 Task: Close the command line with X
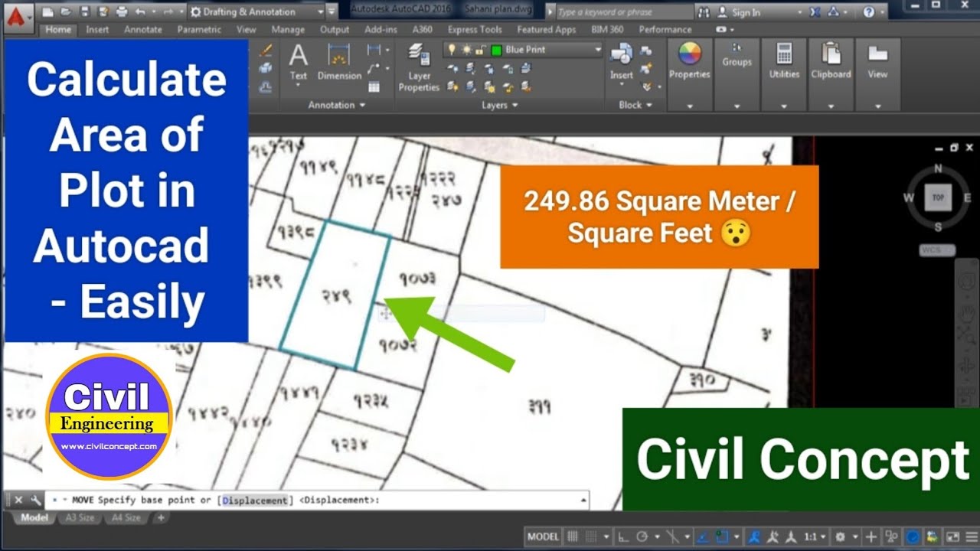pos(19,500)
